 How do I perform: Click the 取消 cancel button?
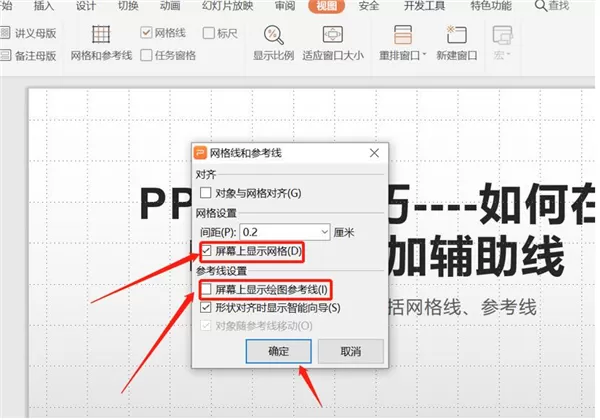pyautogui.click(x=351, y=351)
